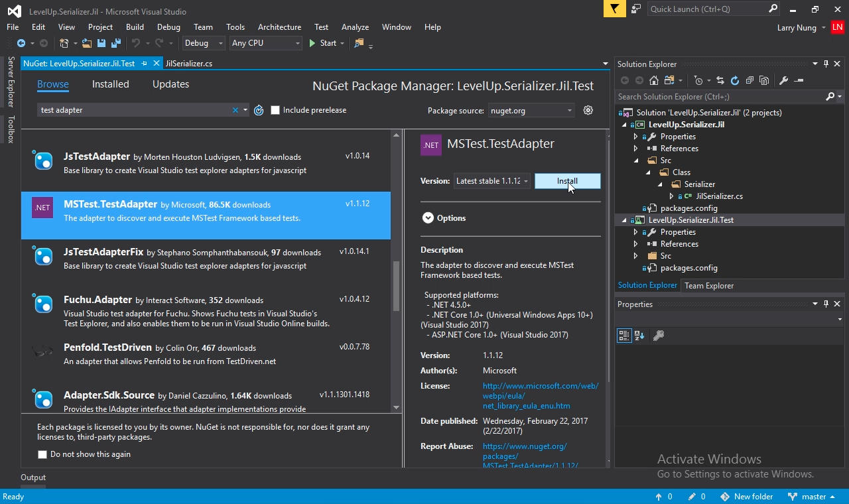This screenshot has width=849, height=504.
Task: Click the Search Solution Explorer field
Action: click(720, 97)
